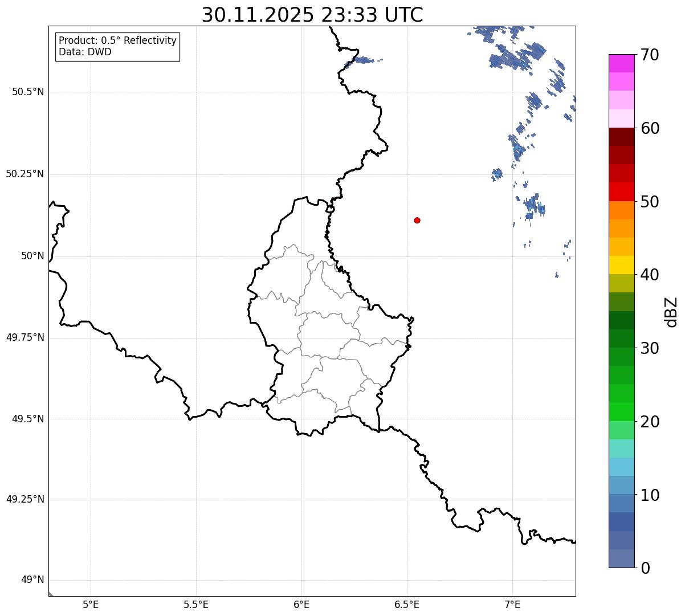Viewport: 685px width, 616px height.
Task: Click the colorbar tick label 10
Action: click(x=650, y=495)
